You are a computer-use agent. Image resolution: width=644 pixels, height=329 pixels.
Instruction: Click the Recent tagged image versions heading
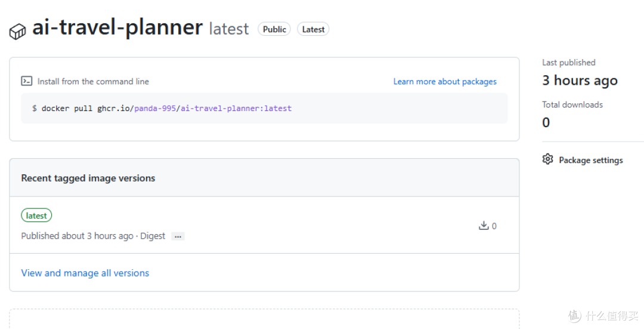(x=88, y=178)
